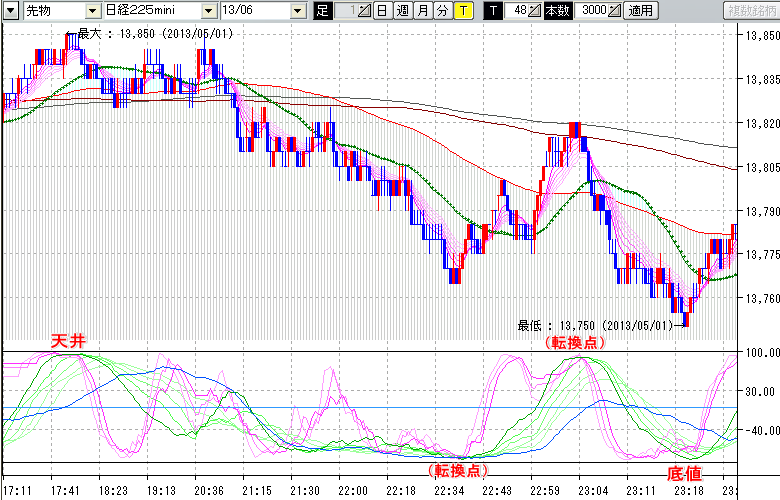The height and width of the screenshot is (500, 780).
Task: Click the red 天井 marker on oscillator
Action: pos(68,342)
